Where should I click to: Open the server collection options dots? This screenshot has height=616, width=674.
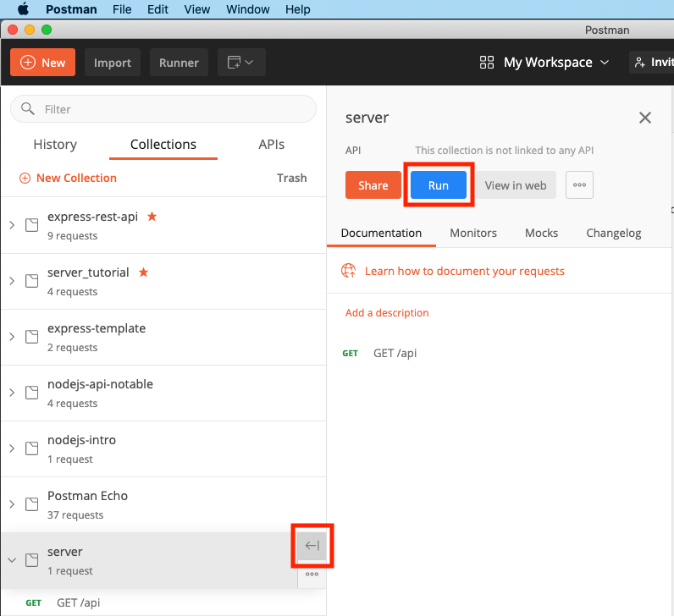tap(312, 574)
